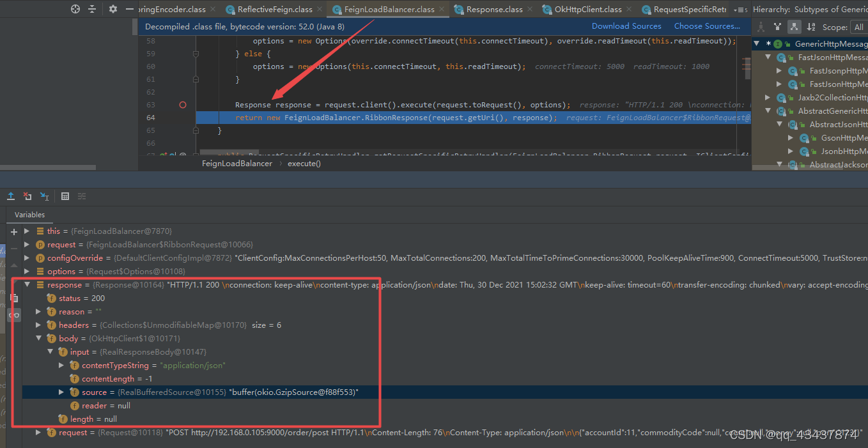Image resolution: width=868 pixels, height=448 pixels.
Task: Open the Scope dropdown showing All
Action: click(x=859, y=27)
